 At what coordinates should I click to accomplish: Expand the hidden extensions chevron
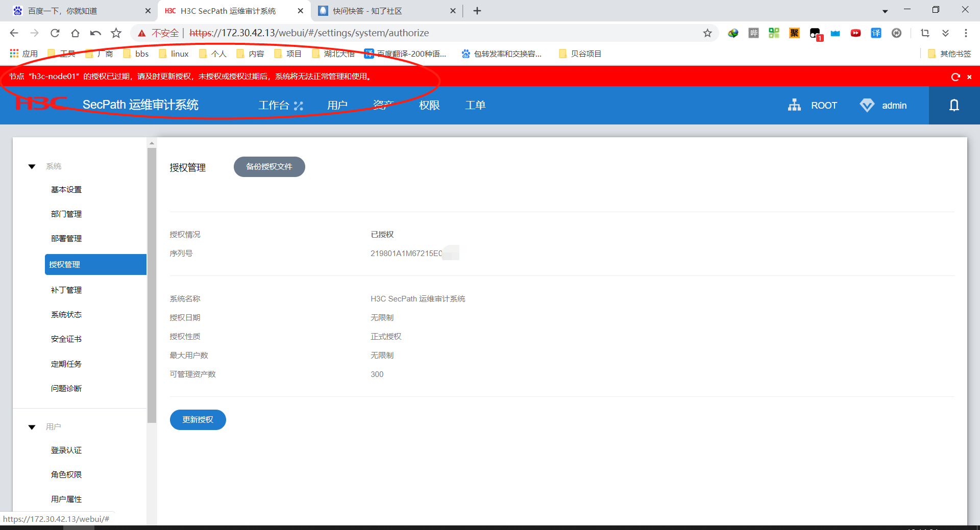[945, 33]
